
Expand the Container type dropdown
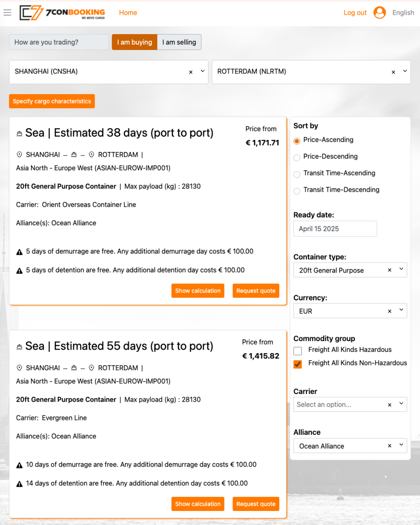coord(401,269)
